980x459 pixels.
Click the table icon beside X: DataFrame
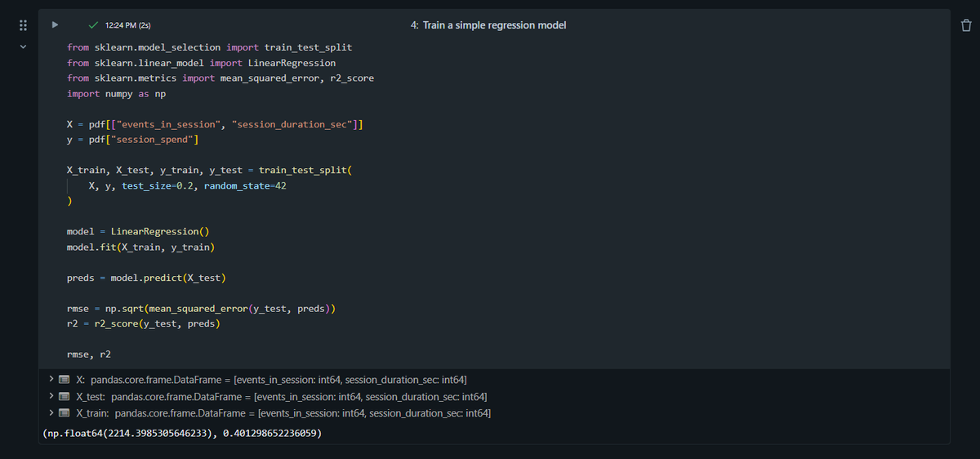(65, 380)
